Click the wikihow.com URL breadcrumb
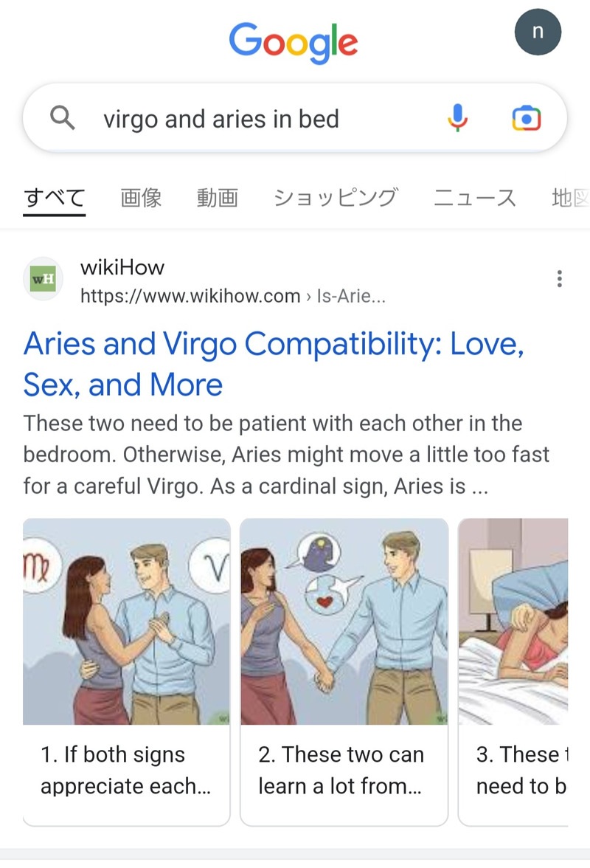590x868 pixels. 233,296
